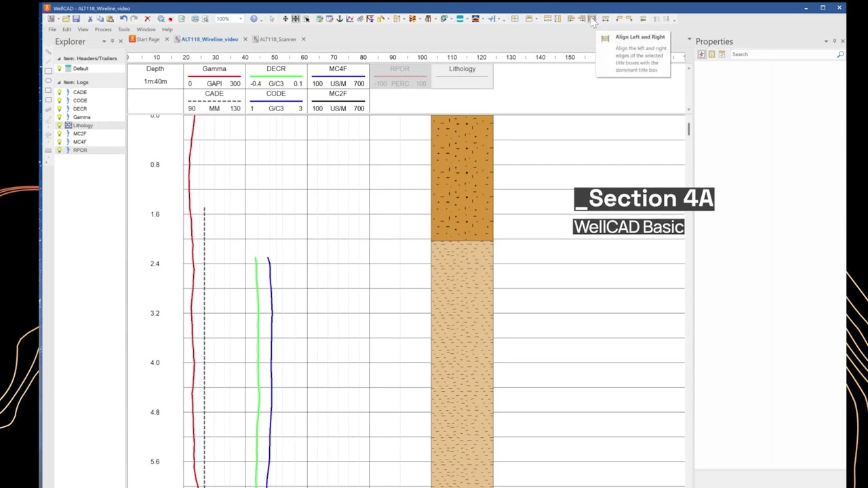This screenshot has width=868, height=488.
Task: Toggle visibility bulb for DECR log
Action: (59, 108)
